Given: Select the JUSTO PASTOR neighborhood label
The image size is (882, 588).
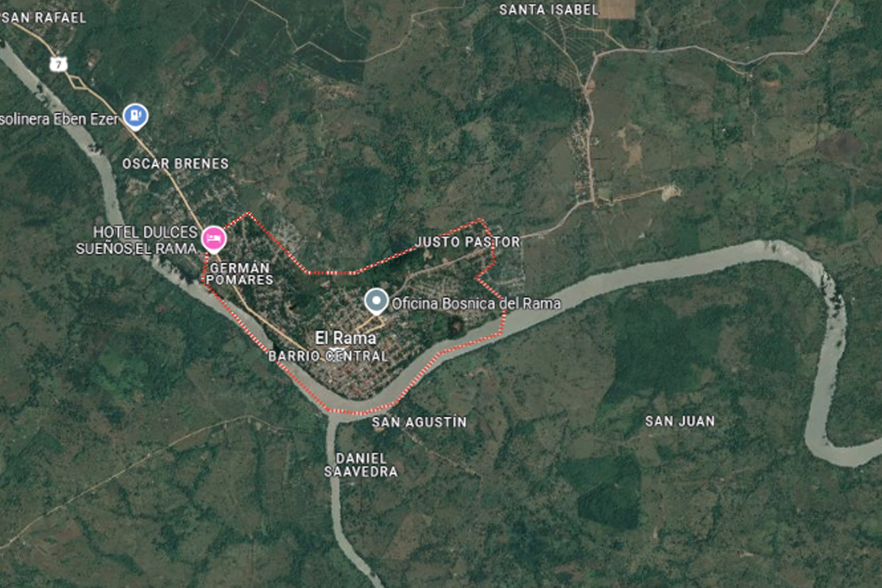Looking at the screenshot, I should click(x=467, y=242).
